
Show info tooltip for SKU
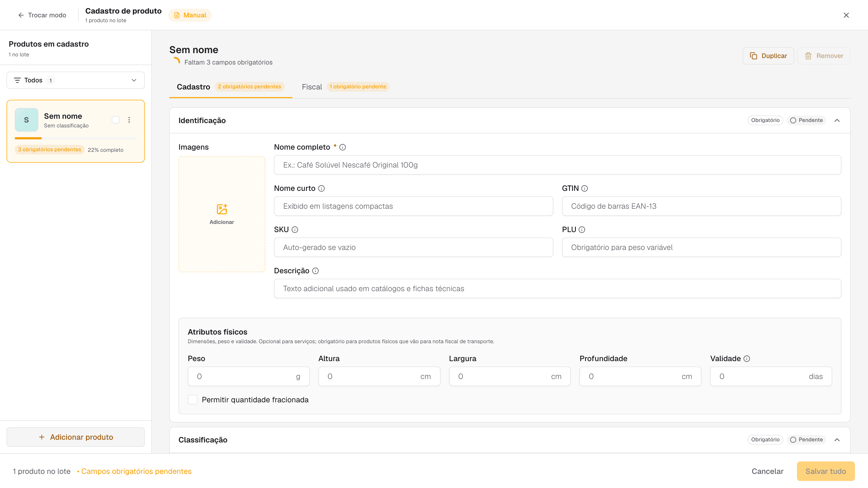click(295, 230)
